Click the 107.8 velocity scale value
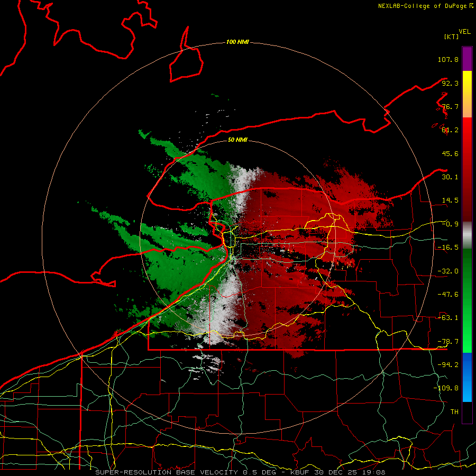This screenshot has height=476, width=476. (x=448, y=59)
